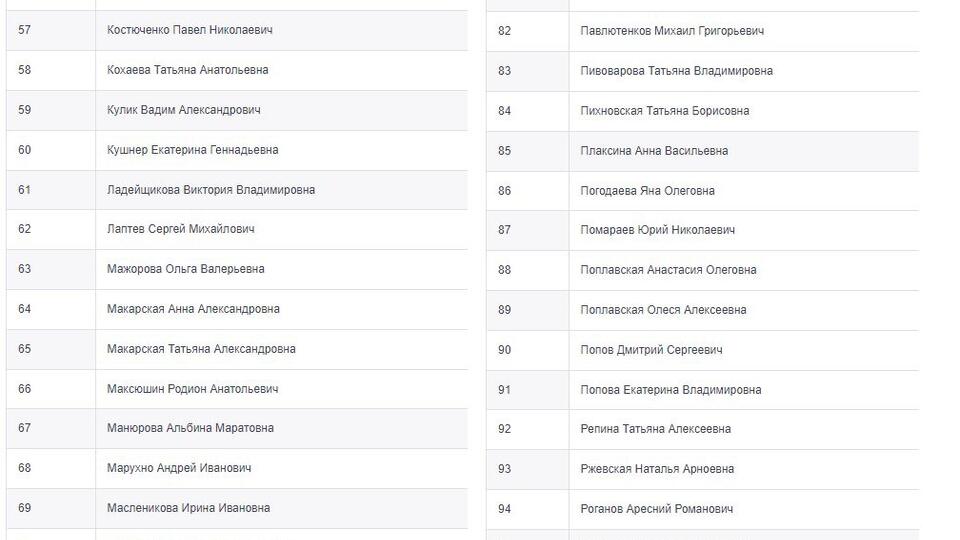Viewport: 960px width, 540px height.
Task: Click on Роганов Аресний Романович
Action: click(656, 509)
